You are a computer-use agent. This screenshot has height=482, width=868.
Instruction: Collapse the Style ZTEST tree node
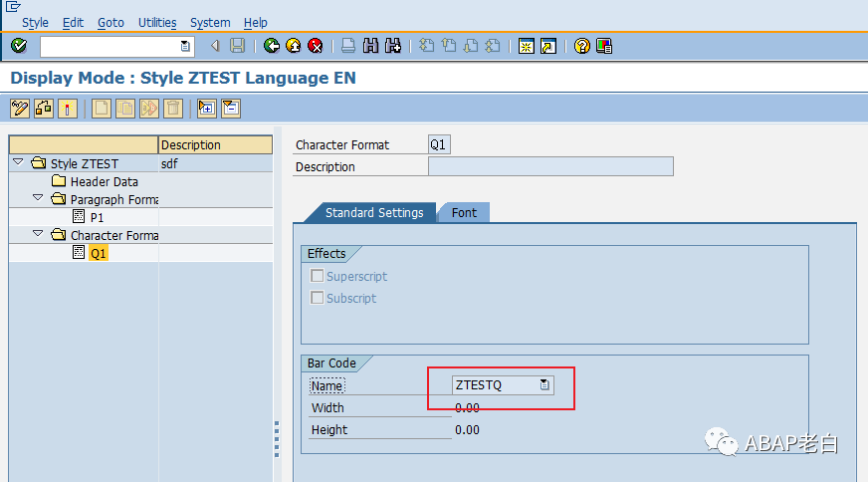click(18, 162)
